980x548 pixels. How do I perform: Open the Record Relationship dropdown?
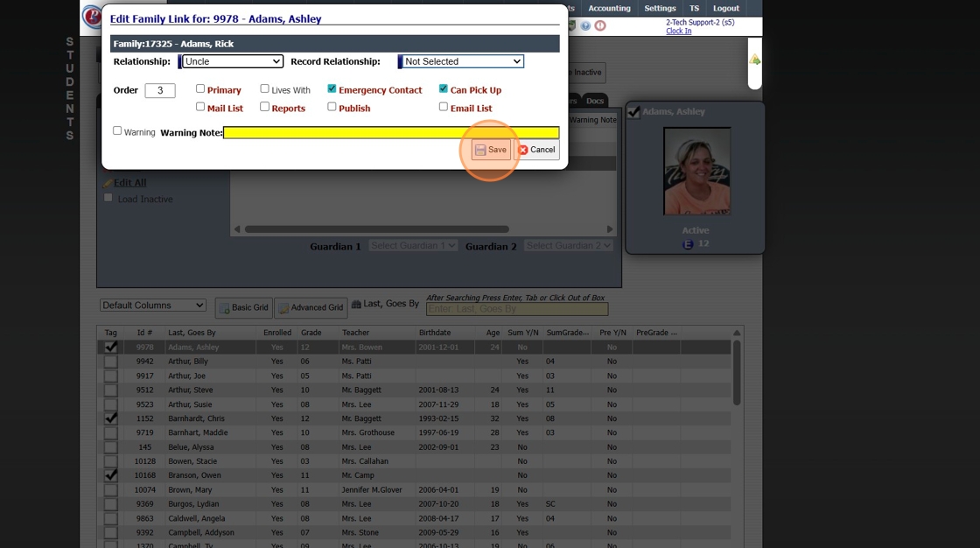pos(462,61)
